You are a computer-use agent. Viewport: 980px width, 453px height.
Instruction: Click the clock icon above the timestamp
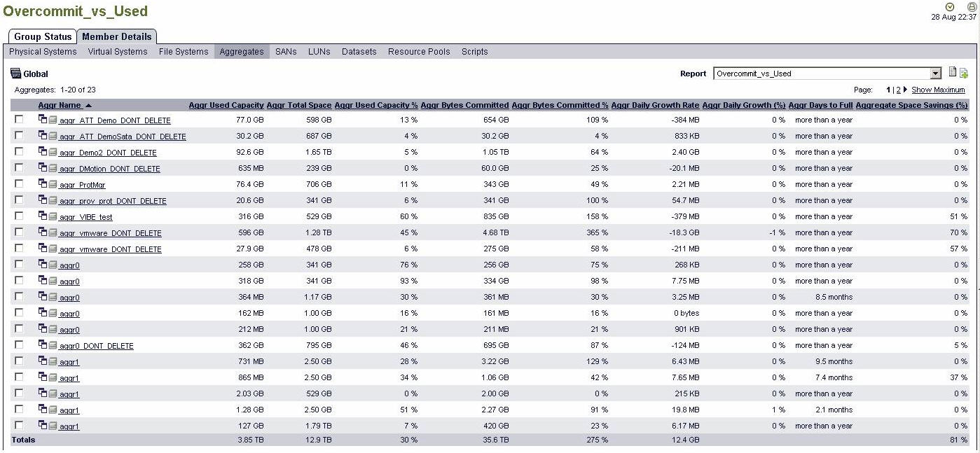(950, 7)
